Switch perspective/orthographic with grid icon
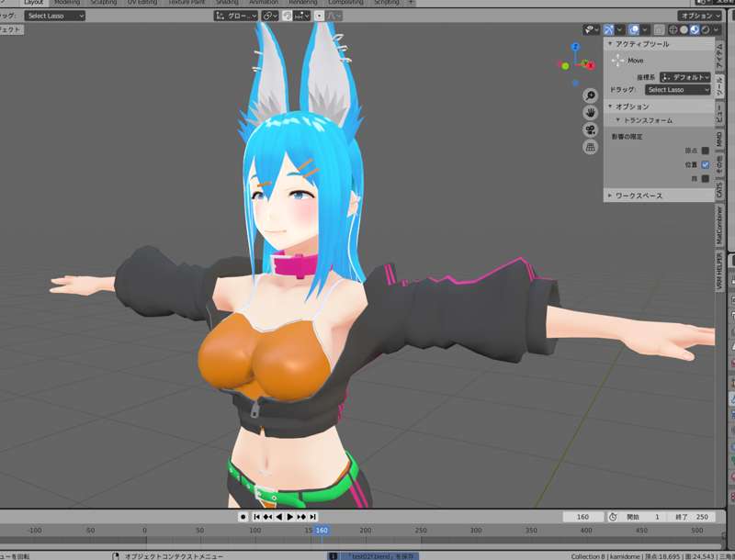The height and width of the screenshot is (560, 735). [590, 147]
